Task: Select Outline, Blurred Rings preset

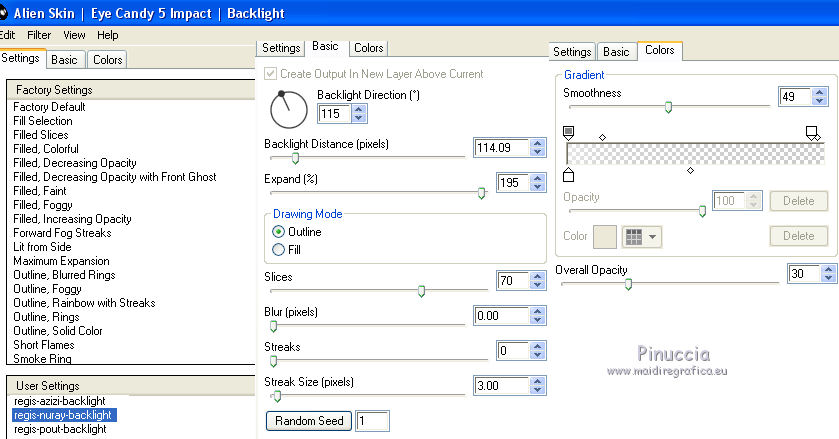Action: click(64, 275)
